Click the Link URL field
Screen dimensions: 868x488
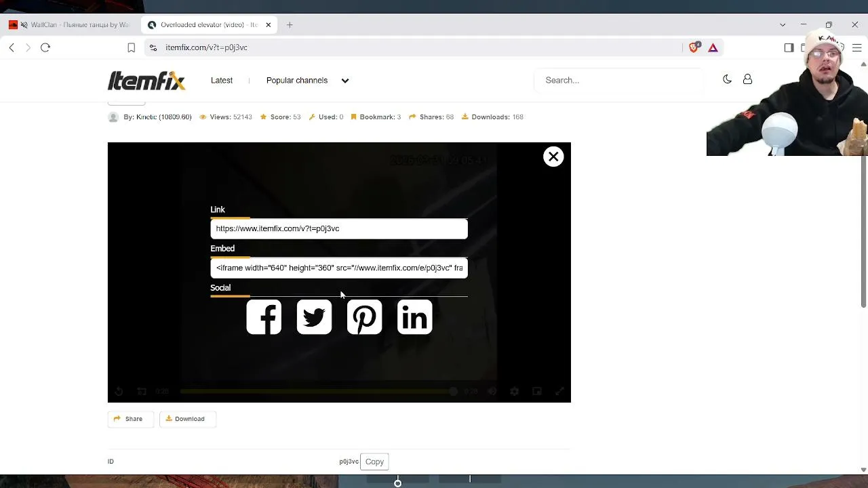tap(339, 228)
